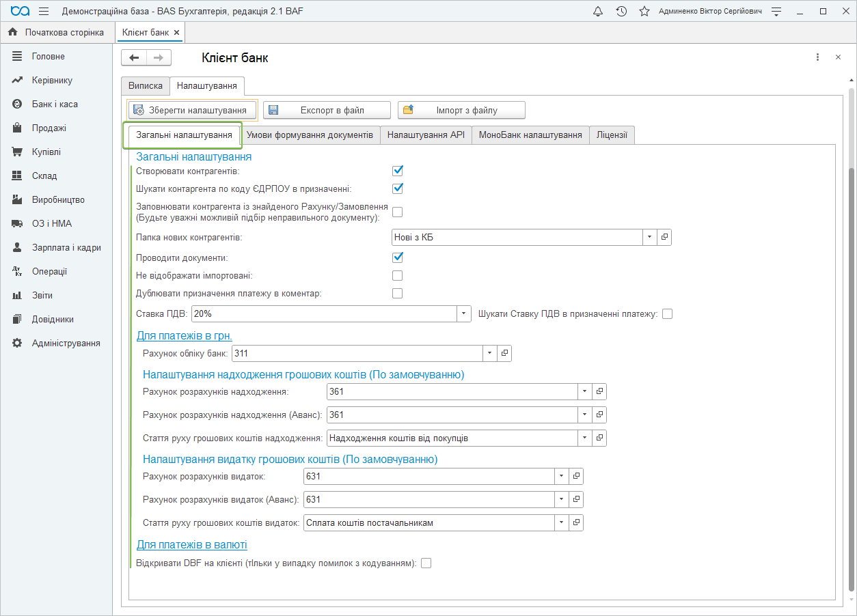Click the Для платежів в валюті link

coord(191,544)
